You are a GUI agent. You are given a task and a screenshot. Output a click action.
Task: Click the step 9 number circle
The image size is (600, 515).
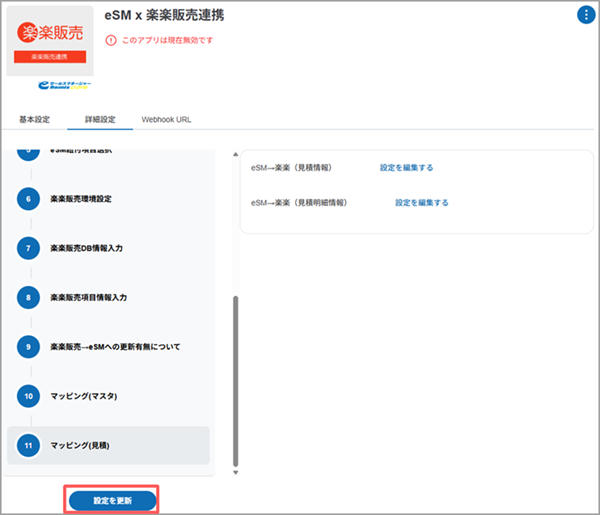[x=30, y=346]
